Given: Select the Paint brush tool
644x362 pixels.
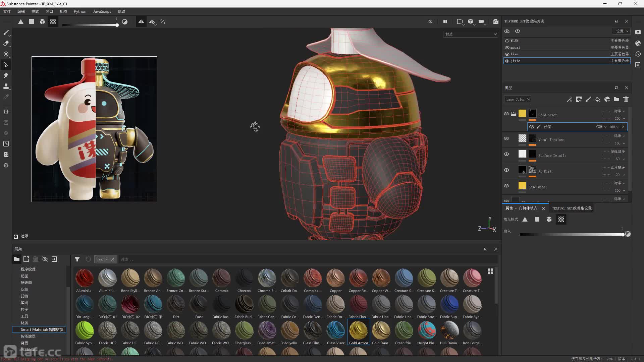Looking at the screenshot, I should click(6, 33).
